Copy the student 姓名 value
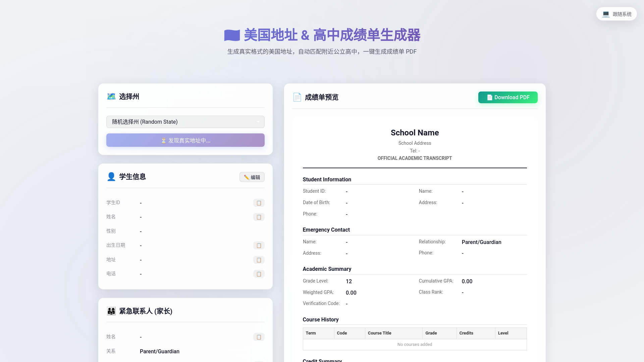644x362 pixels. (x=259, y=217)
